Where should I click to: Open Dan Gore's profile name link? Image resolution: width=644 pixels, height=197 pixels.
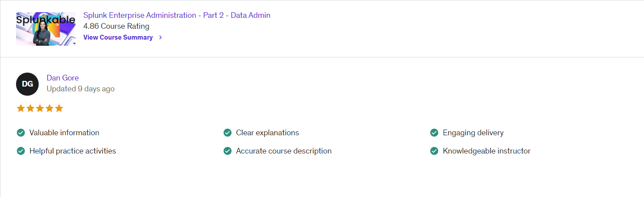coord(63,78)
